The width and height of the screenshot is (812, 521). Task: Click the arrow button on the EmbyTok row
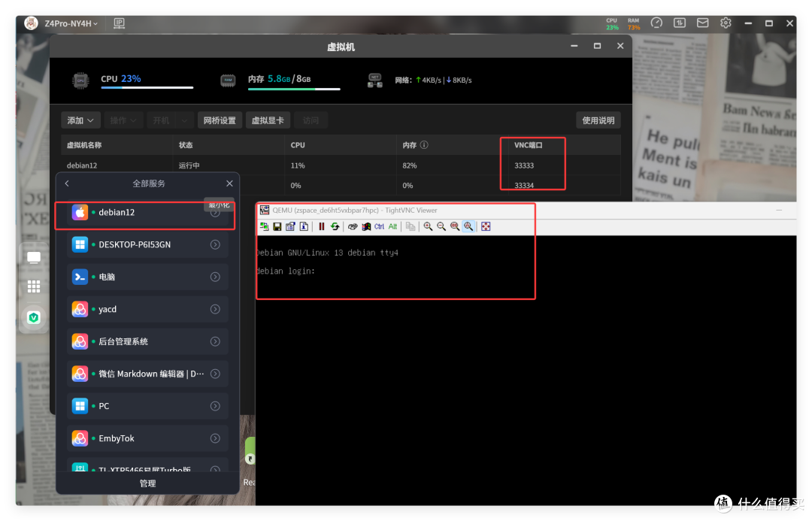215,438
